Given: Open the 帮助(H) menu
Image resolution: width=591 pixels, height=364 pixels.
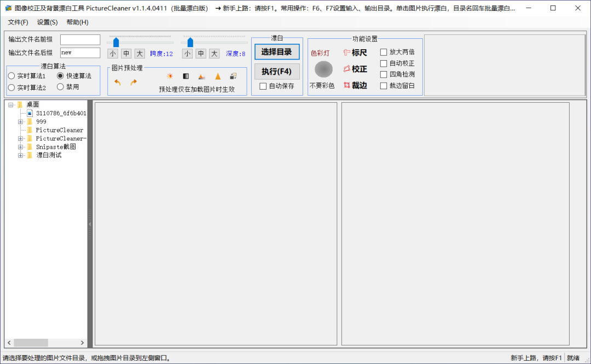Looking at the screenshot, I should pos(77,22).
